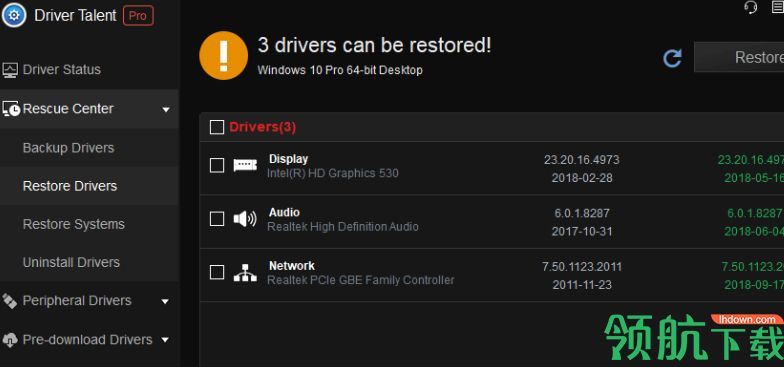Viewport: 784px width, 367px height.
Task: Select the Audio row title
Action: click(284, 212)
